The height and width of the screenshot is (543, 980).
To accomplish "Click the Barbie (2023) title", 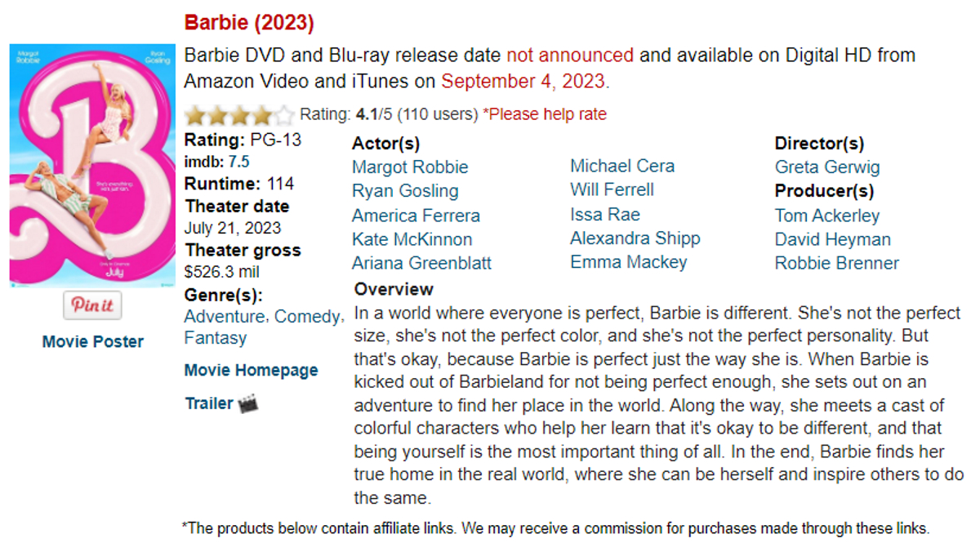I will [x=249, y=23].
